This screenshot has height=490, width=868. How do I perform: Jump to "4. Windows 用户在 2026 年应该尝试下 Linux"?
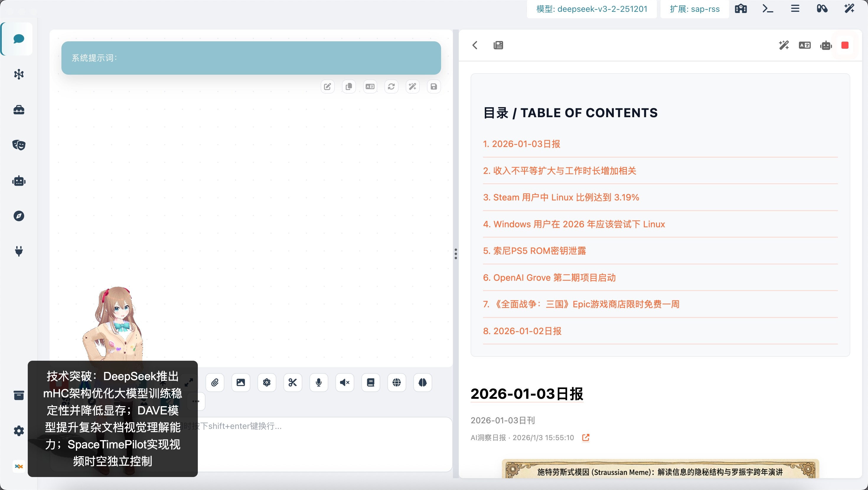[x=574, y=224]
